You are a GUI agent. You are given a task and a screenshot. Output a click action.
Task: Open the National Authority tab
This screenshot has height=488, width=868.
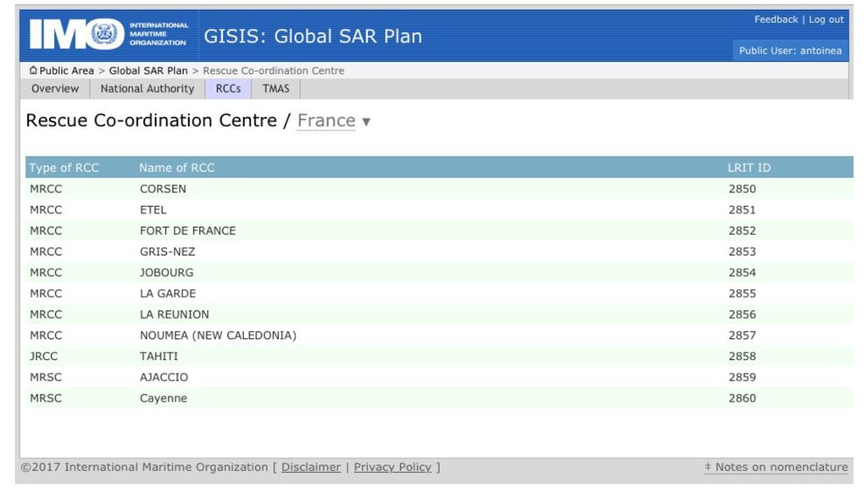(x=147, y=88)
